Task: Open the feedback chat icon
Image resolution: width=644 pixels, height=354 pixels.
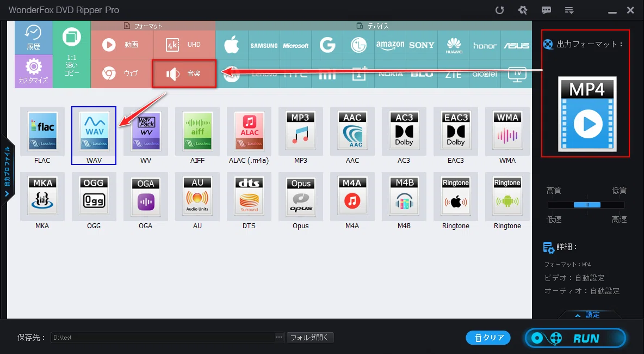Action: [x=546, y=10]
